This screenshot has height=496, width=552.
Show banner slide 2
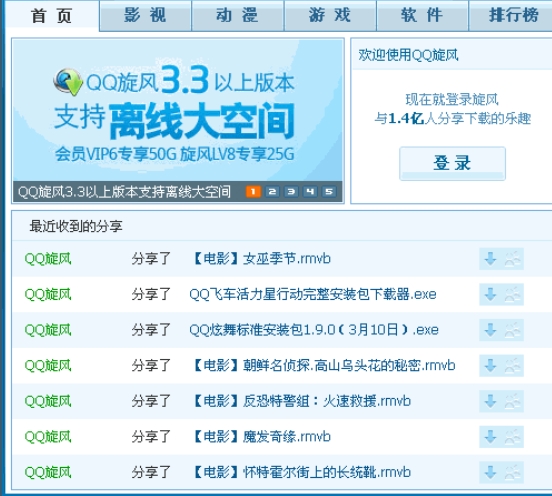tap(272, 192)
